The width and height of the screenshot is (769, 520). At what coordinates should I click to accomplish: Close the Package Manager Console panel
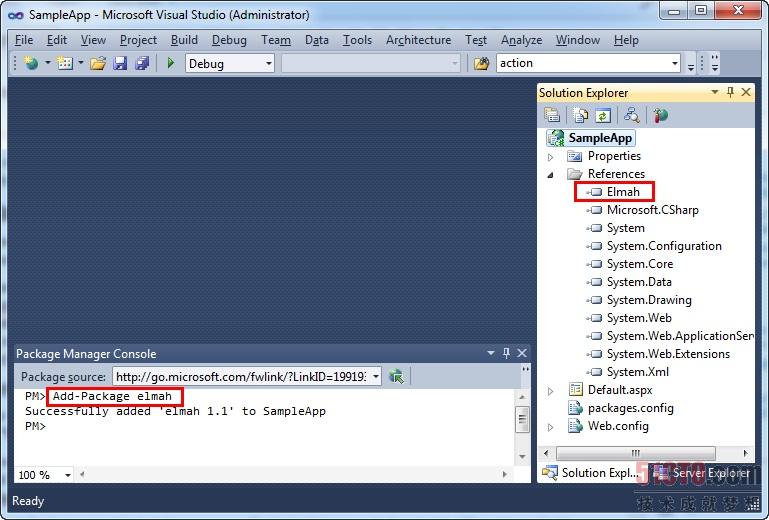pyautogui.click(x=522, y=353)
